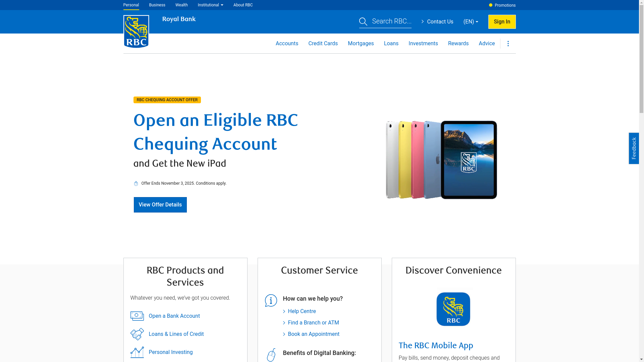Click View Offer Details button
644x362 pixels.
[160, 205]
